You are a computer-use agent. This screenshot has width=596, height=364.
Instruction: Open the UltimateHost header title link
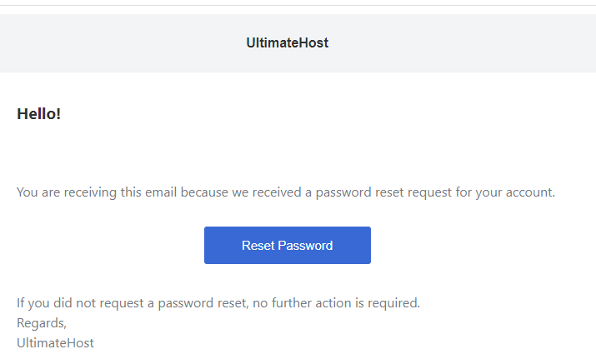tap(288, 42)
